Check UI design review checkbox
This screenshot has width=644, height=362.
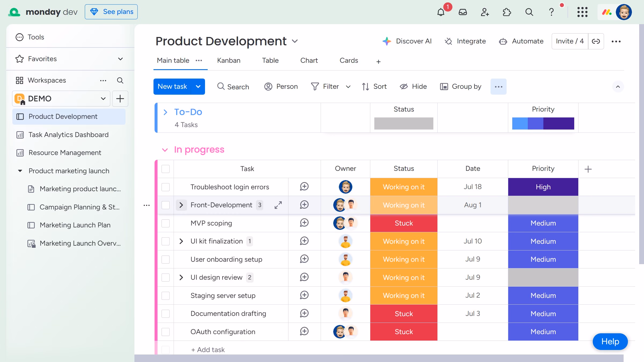coord(166,278)
